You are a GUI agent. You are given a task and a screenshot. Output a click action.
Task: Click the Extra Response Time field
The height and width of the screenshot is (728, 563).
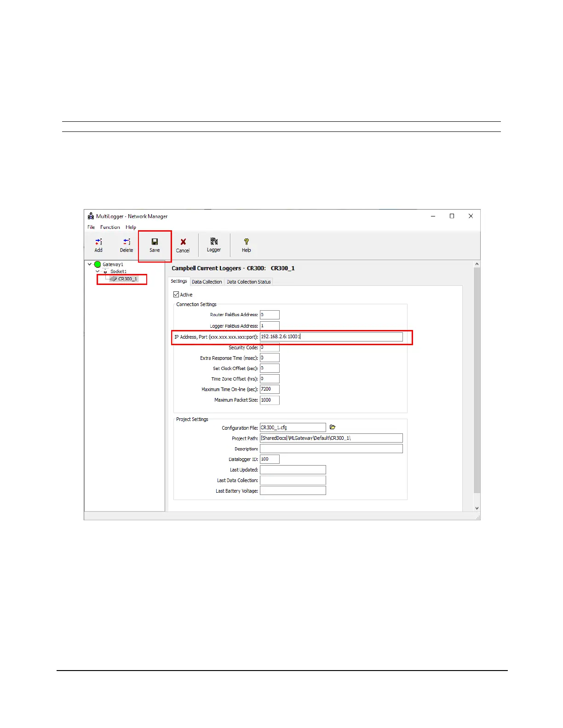tap(270, 358)
